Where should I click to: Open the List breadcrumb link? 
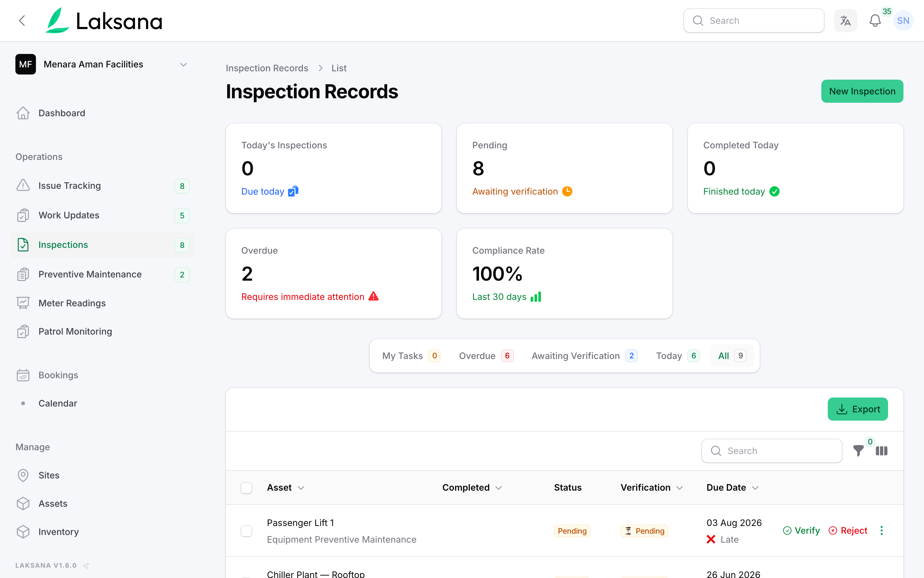(x=339, y=68)
